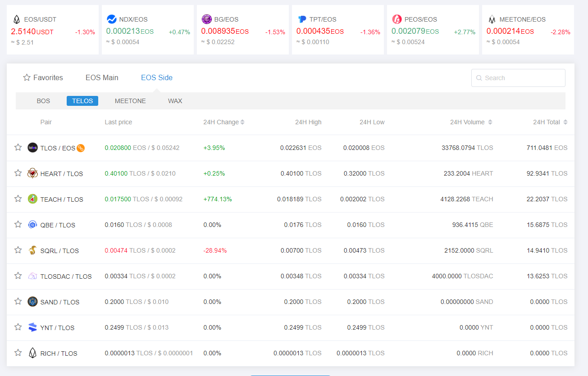
Task: Favorite the TLOS / EOS pair star
Action: (18, 147)
